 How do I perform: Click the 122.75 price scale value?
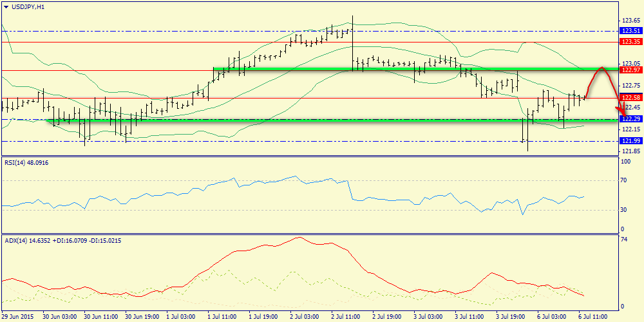(631, 86)
